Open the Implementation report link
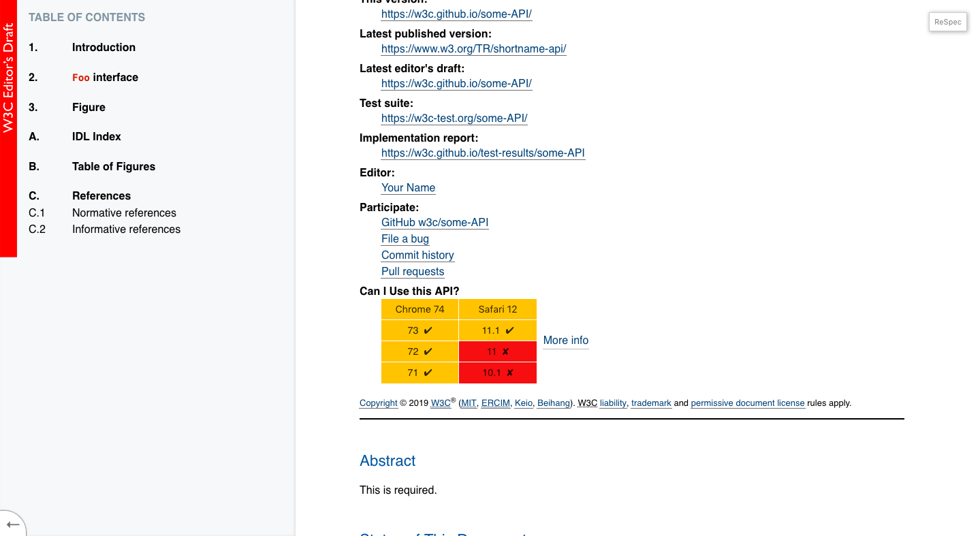This screenshot has height=536, width=980. pyautogui.click(x=483, y=153)
